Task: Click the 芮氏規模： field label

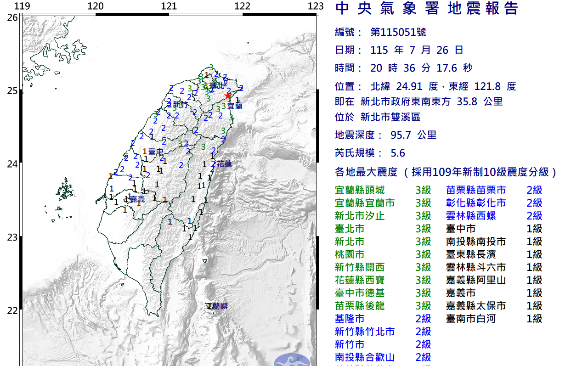Action: (x=358, y=153)
